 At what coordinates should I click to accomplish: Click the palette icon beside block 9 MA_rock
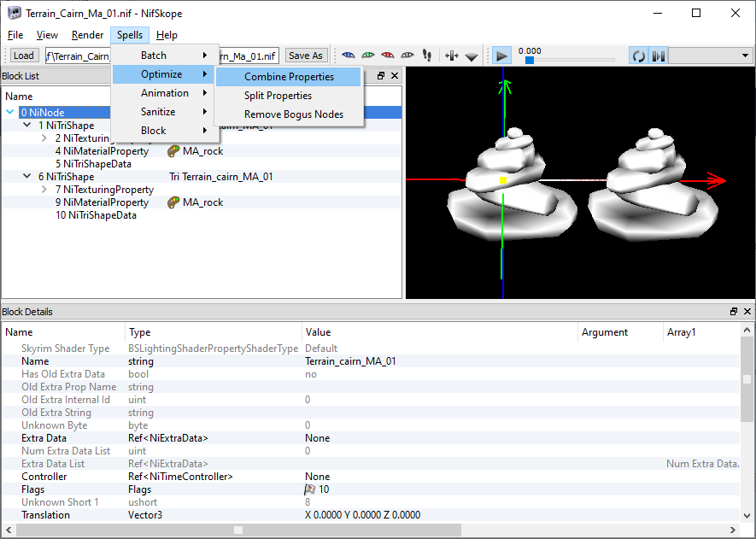(173, 202)
